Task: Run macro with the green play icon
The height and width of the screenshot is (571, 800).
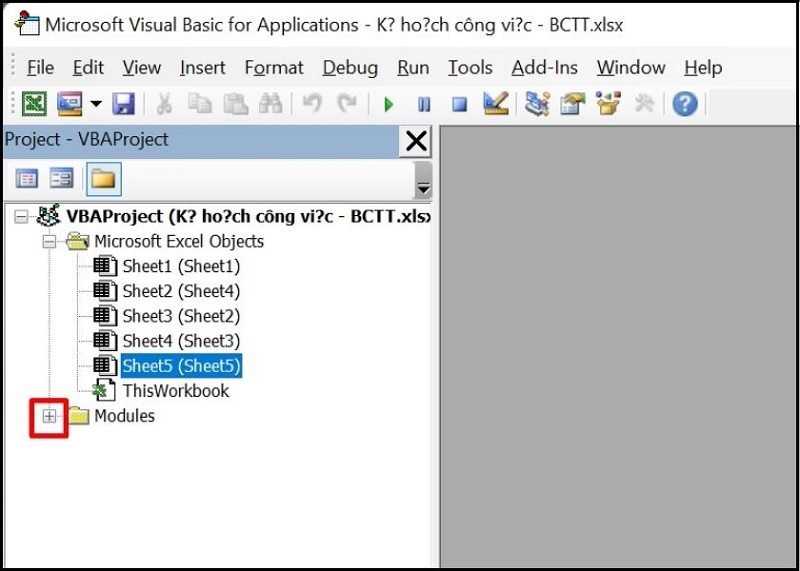Action: point(388,104)
